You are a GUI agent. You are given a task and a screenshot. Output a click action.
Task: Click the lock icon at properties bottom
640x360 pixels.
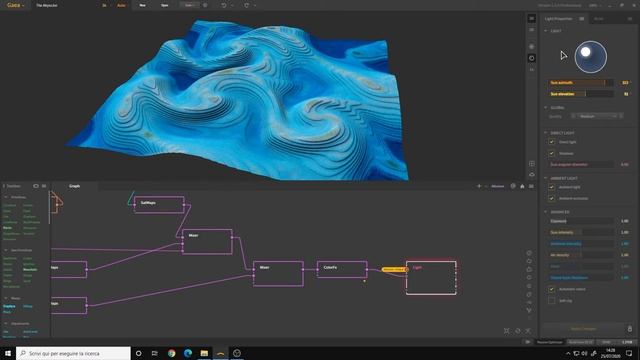coord(630,329)
